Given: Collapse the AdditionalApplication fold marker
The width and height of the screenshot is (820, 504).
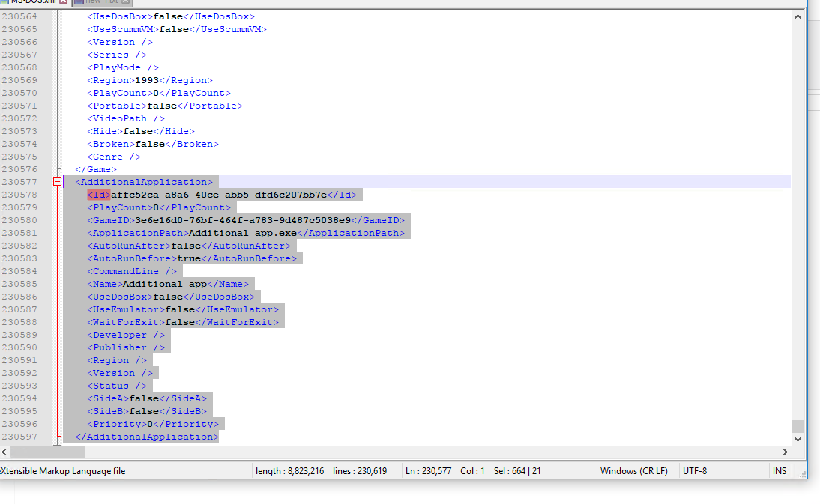Looking at the screenshot, I should 58,182.
